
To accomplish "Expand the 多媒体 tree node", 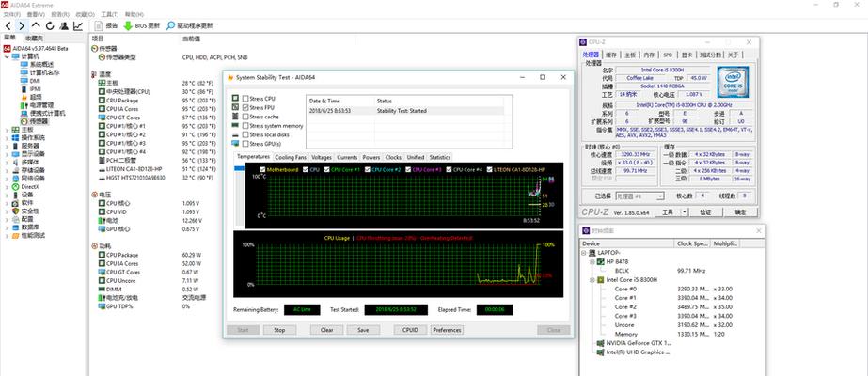I will pos(7,162).
